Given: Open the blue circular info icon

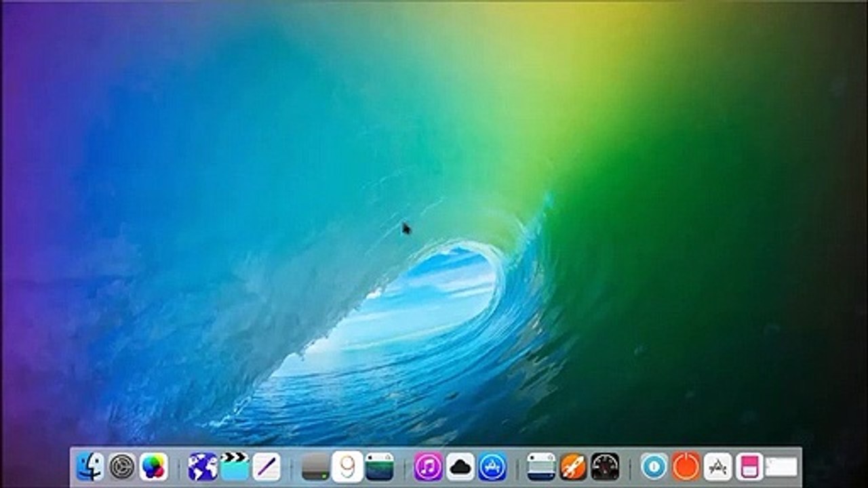Looking at the screenshot, I should click(x=654, y=466).
